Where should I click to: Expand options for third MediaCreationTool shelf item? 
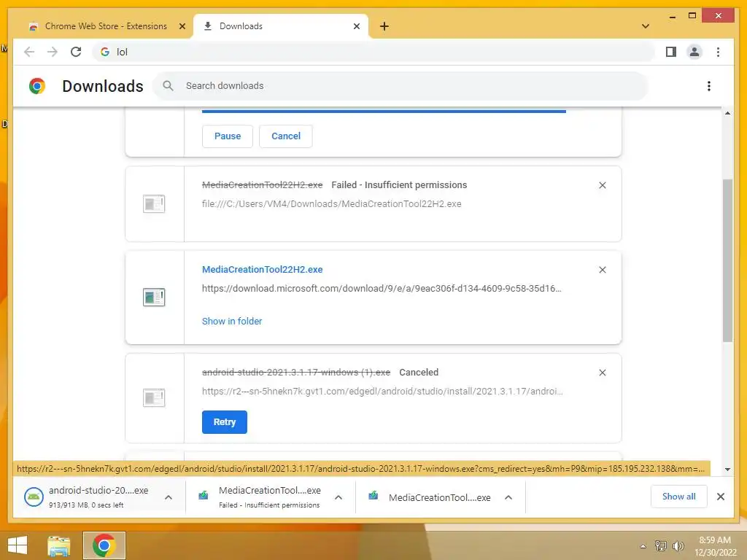508,497
